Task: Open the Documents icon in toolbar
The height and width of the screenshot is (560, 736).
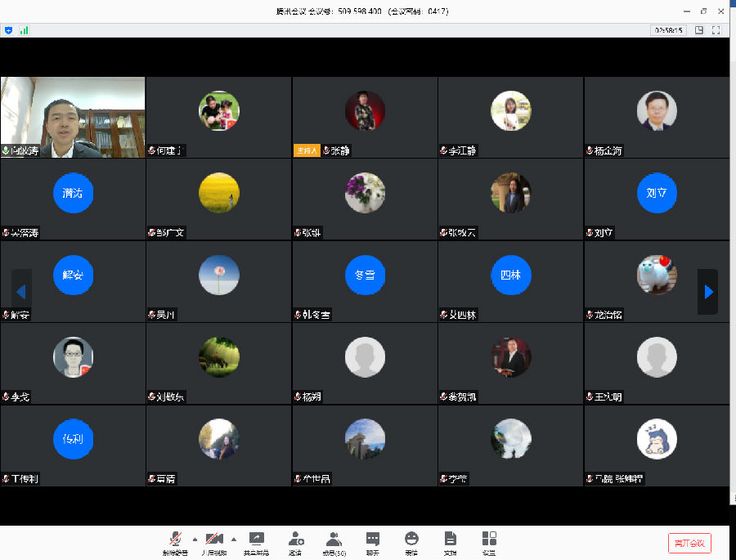Action: [450, 541]
